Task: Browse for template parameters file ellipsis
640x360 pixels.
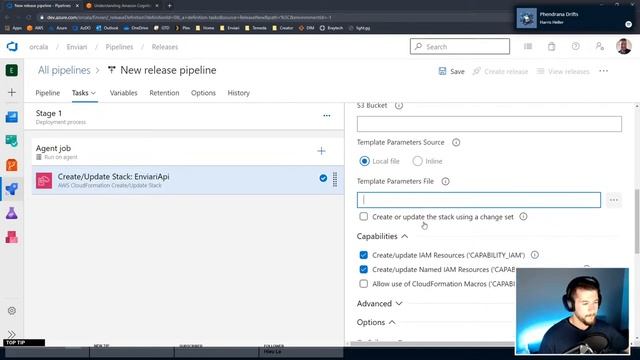Action: (613, 200)
